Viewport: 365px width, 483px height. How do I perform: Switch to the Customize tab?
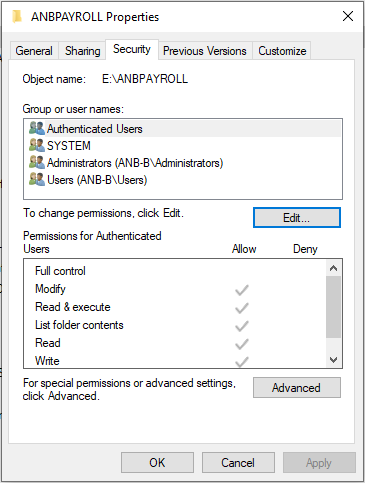pos(282,51)
